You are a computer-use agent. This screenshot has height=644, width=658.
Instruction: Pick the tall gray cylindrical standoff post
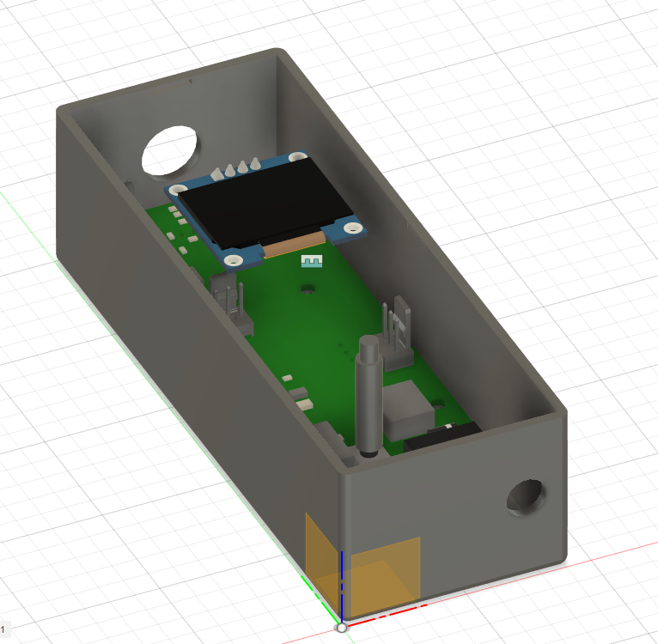point(368,395)
